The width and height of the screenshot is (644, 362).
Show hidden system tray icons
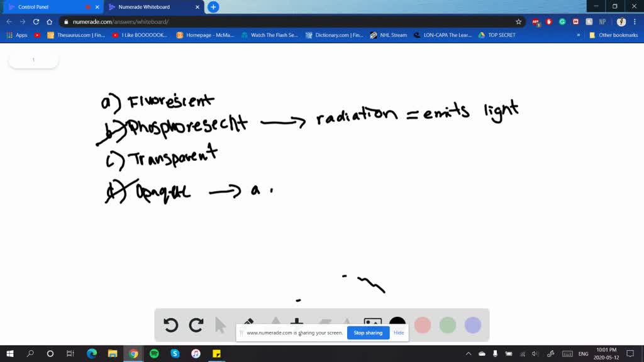click(469, 354)
